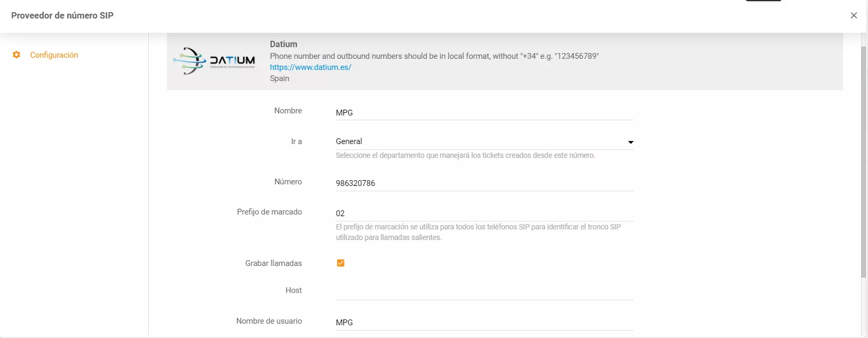Click the Nombre field containing MPG
Image resolution: width=868 pixels, height=338 pixels.
pos(484,113)
